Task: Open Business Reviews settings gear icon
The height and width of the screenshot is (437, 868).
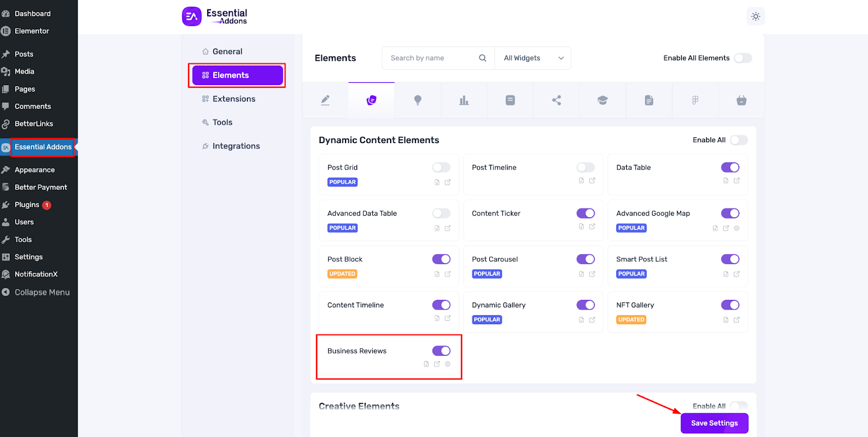Action: click(x=448, y=364)
